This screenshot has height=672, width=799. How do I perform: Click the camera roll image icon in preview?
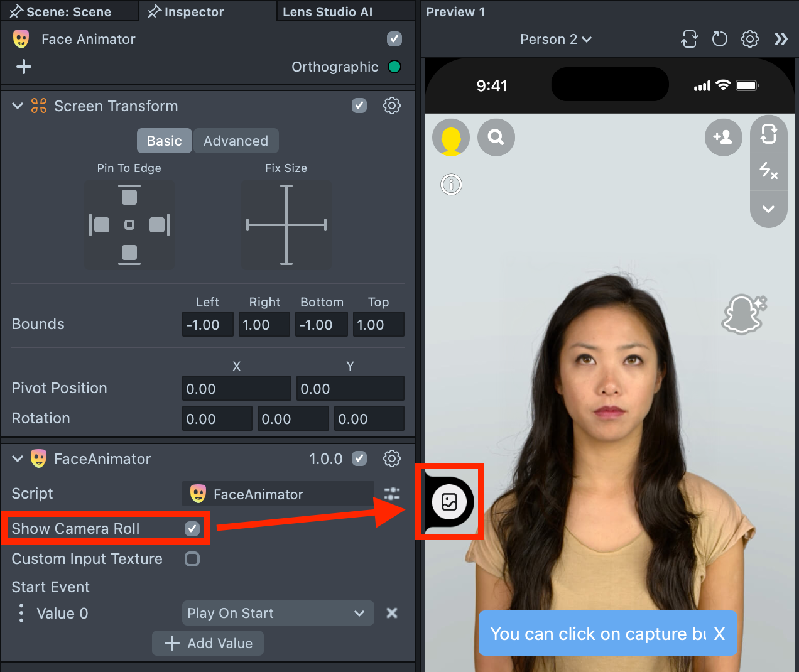coord(449,502)
